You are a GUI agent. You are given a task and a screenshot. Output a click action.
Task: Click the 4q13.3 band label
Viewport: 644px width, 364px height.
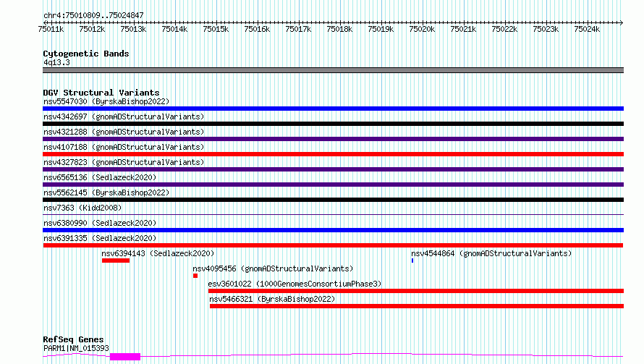tap(56, 62)
